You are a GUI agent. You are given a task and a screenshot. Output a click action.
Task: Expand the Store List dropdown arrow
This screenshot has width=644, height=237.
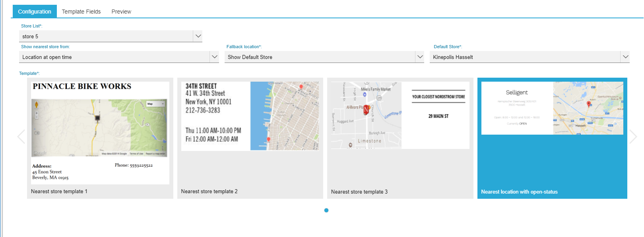198,36
